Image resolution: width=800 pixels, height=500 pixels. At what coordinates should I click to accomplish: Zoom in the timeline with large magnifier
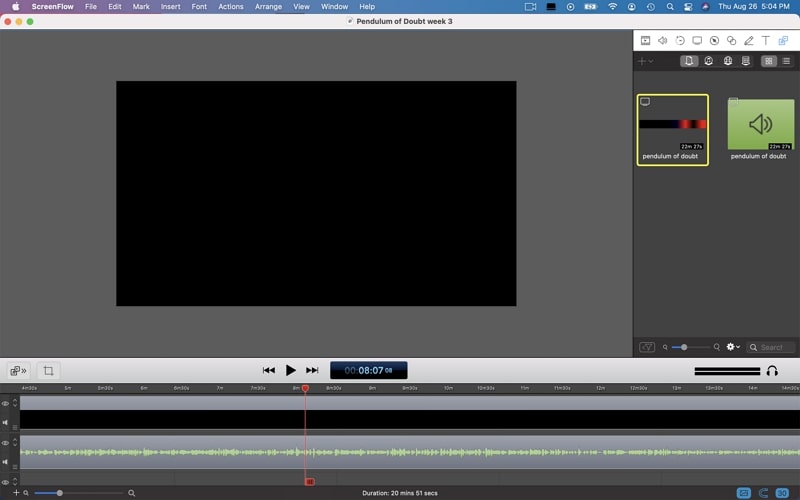pyautogui.click(x=132, y=493)
